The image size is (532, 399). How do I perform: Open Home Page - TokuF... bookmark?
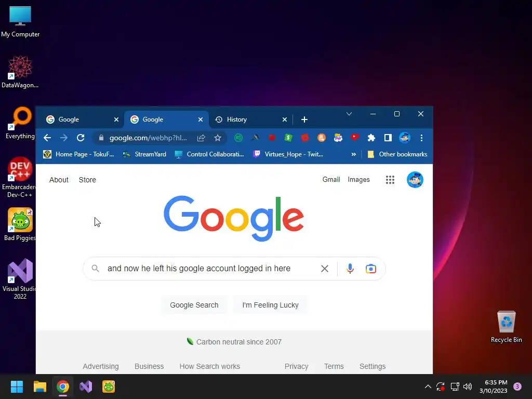point(79,154)
